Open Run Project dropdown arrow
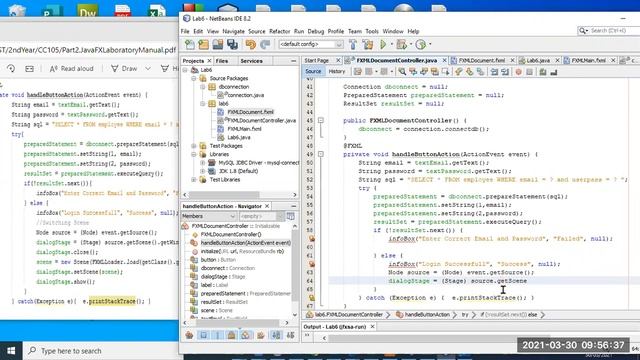 click(x=391, y=44)
